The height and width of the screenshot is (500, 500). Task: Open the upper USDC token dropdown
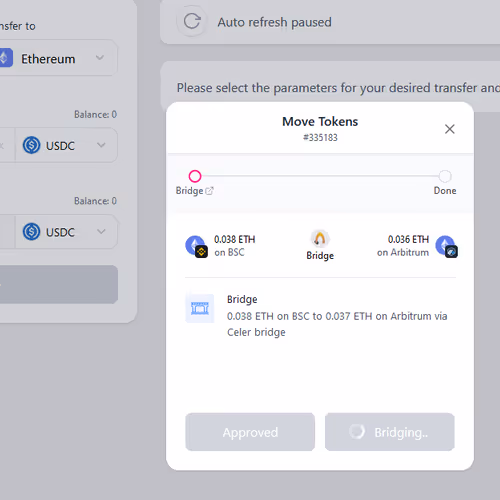tap(66, 145)
